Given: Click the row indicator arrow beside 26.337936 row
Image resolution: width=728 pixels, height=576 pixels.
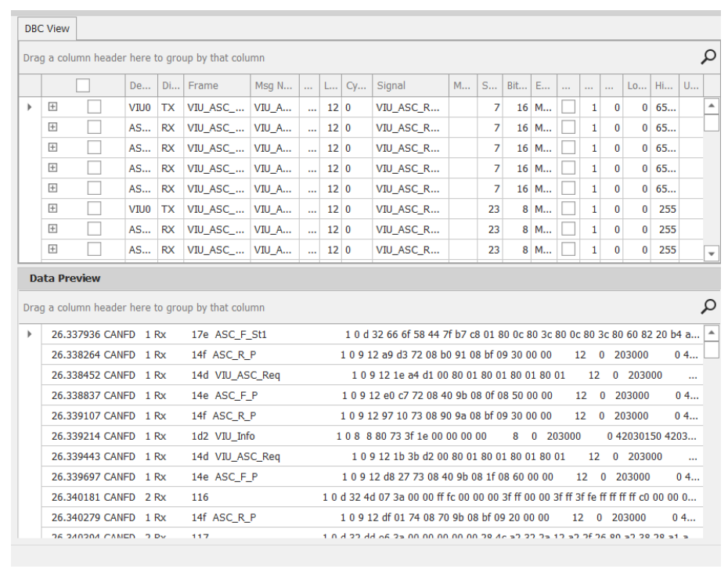Looking at the screenshot, I should tap(30, 334).
